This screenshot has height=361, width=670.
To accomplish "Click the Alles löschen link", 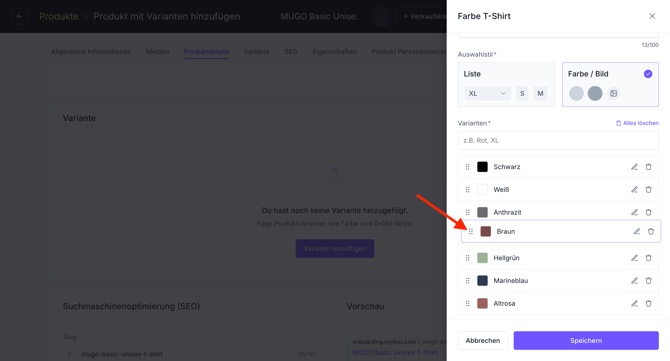I will (637, 123).
